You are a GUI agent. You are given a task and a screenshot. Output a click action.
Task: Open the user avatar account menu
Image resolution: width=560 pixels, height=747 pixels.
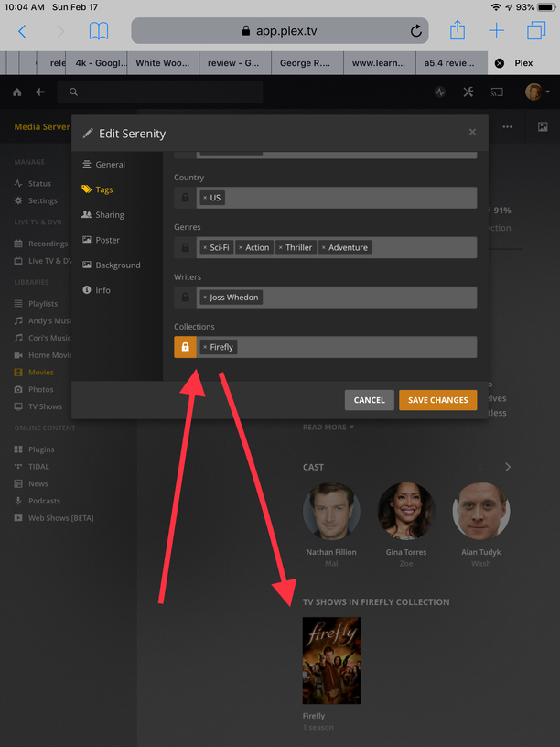pyautogui.click(x=536, y=92)
